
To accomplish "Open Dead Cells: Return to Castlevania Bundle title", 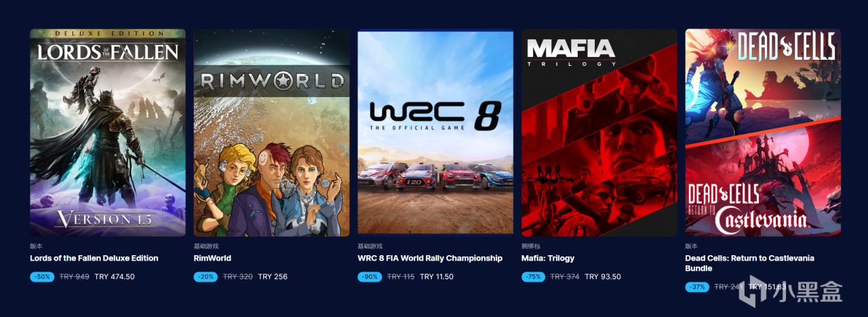I will tap(750, 263).
